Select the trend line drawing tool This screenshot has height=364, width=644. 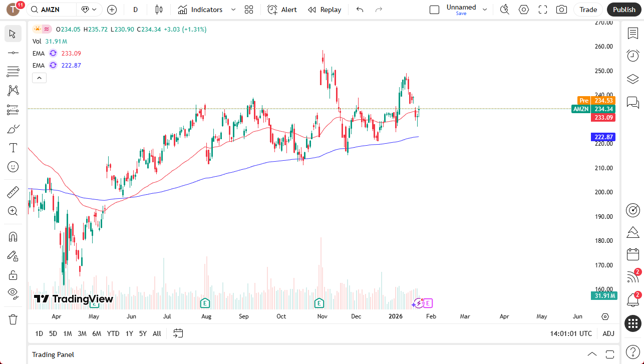pos(13,53)
